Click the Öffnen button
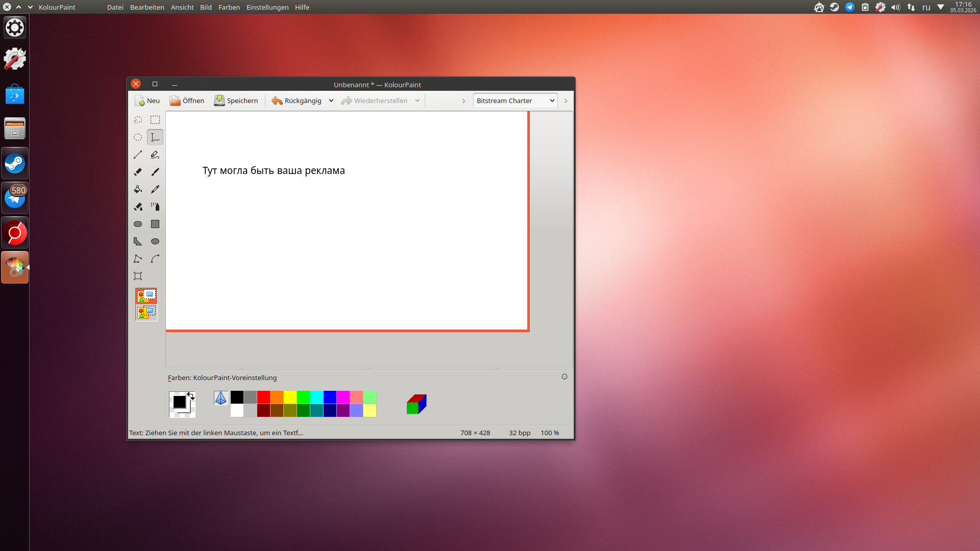This screenshot has width=980, height=551. [187, 101]
